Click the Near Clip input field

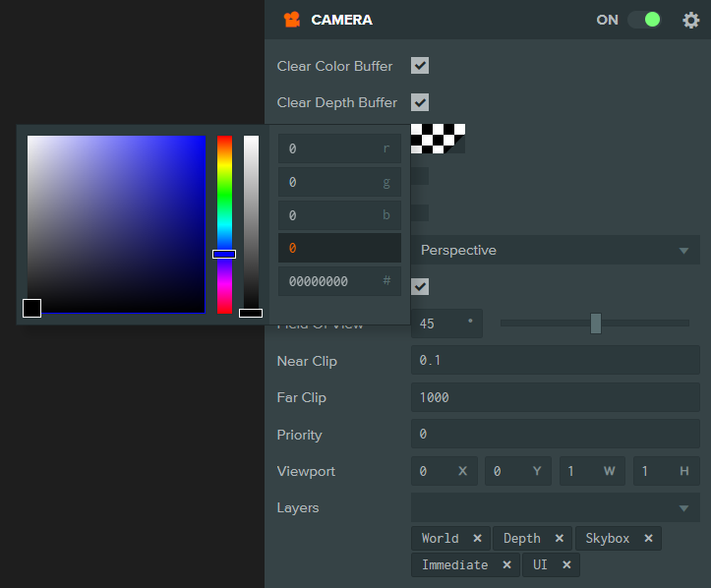click(x=556, y=360)
